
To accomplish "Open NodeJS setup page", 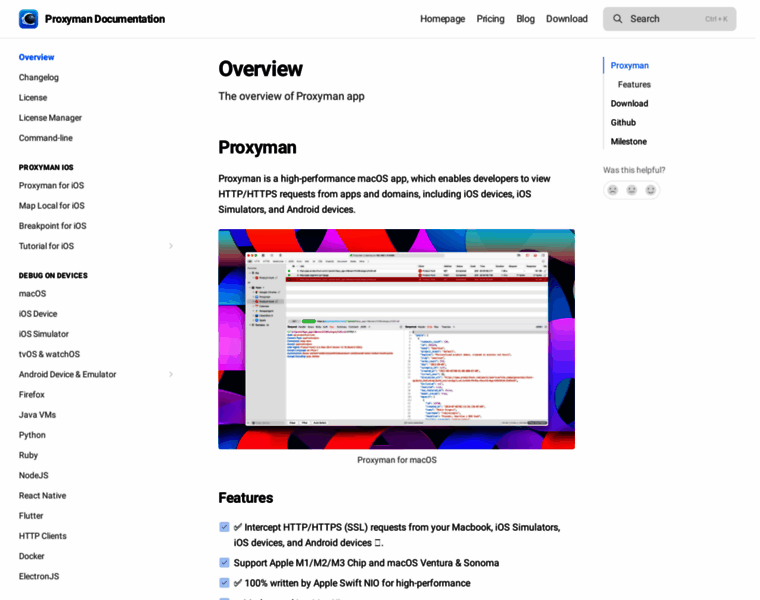I will tap(33, 475).
